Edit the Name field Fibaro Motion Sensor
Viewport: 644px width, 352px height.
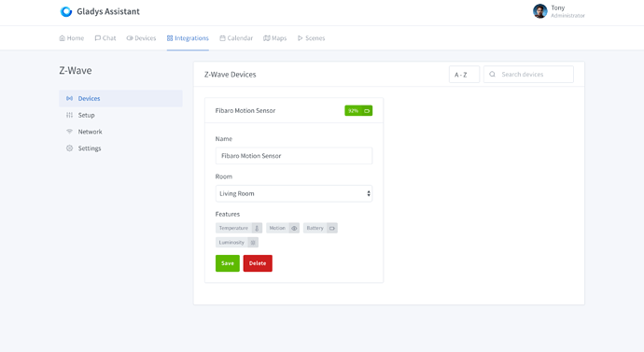pos(294,156)
